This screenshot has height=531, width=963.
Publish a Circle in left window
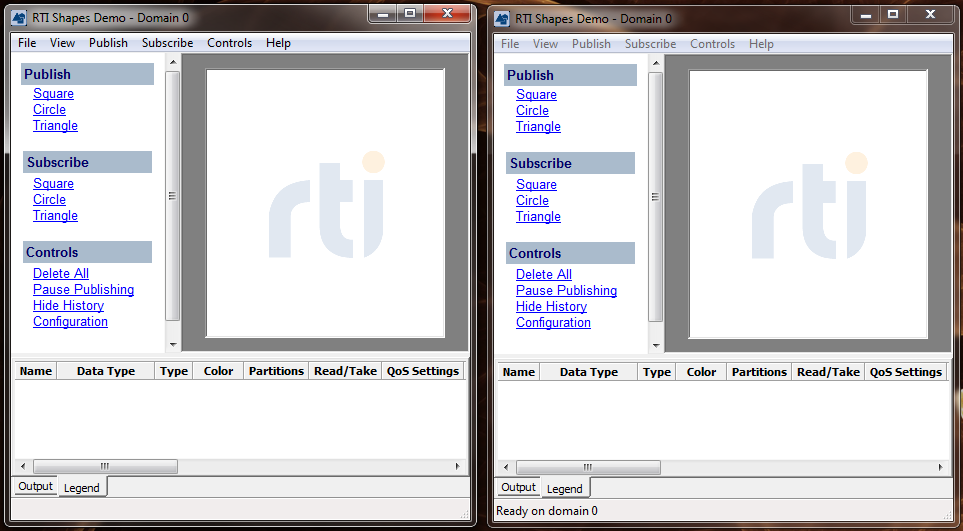[x=49, y=109]
